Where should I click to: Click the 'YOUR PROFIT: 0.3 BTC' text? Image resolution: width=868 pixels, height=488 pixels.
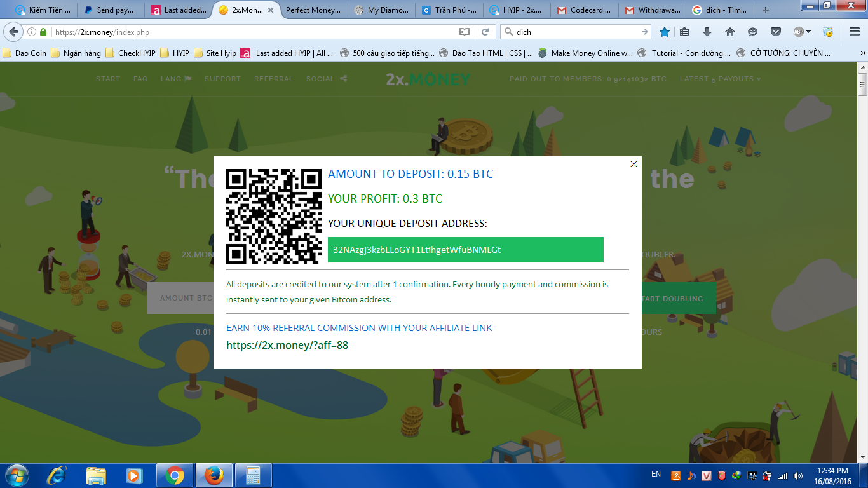point(385,199)
